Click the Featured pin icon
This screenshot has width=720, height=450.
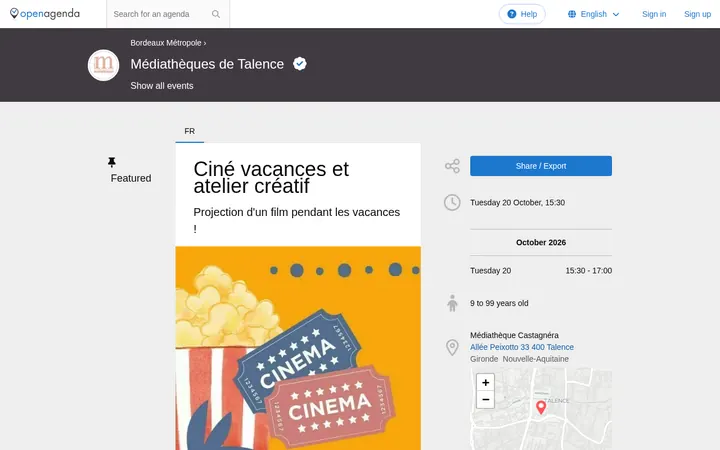click(x=112, y=162)
